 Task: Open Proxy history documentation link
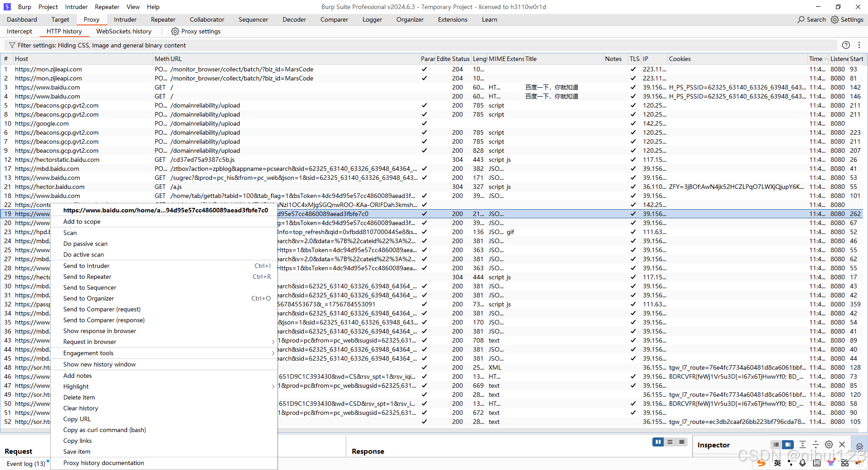(164, 463)
